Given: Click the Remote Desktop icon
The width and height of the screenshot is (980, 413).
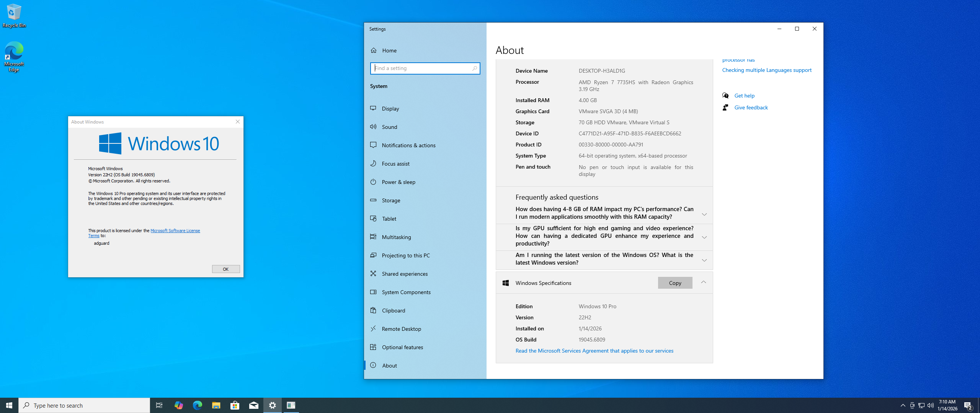Looking at the screenshot, I should [373, 329].
